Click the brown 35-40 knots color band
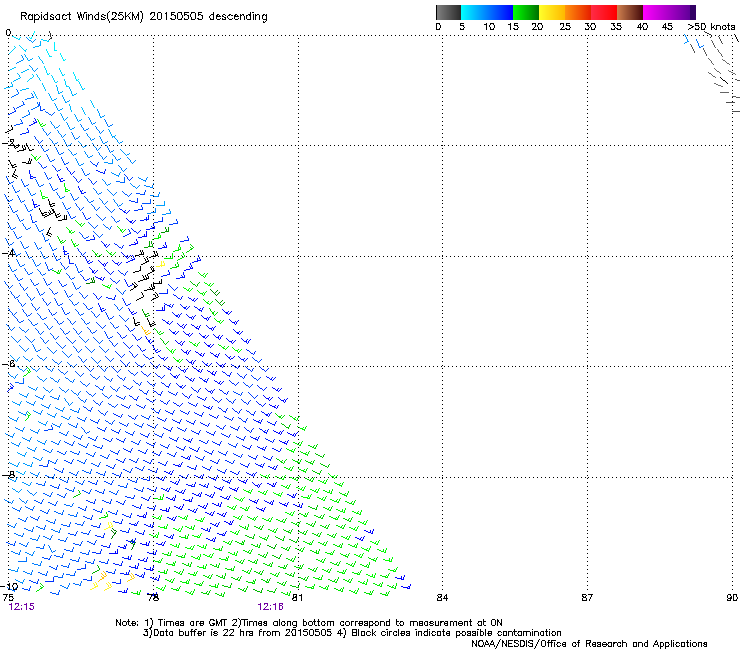Screen dimensions: 740x650 (630, 12)
